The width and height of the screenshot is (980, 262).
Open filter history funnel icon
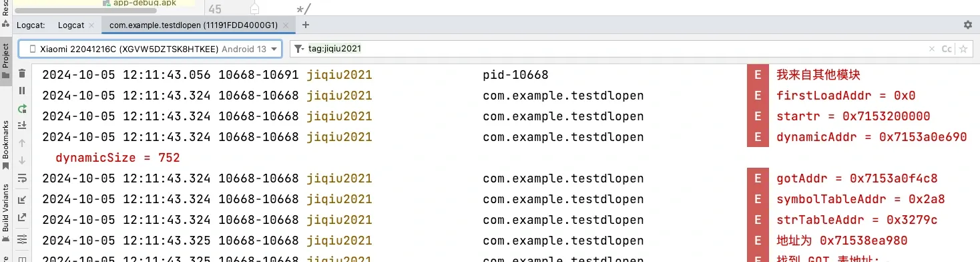[299, 49]
